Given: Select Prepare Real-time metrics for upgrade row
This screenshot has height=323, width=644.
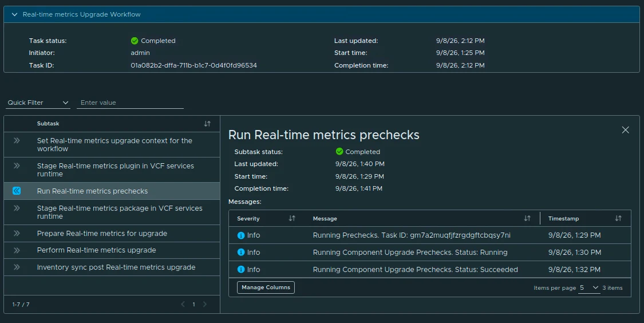Looking at the screenshot, I should [x=112, y=234].
